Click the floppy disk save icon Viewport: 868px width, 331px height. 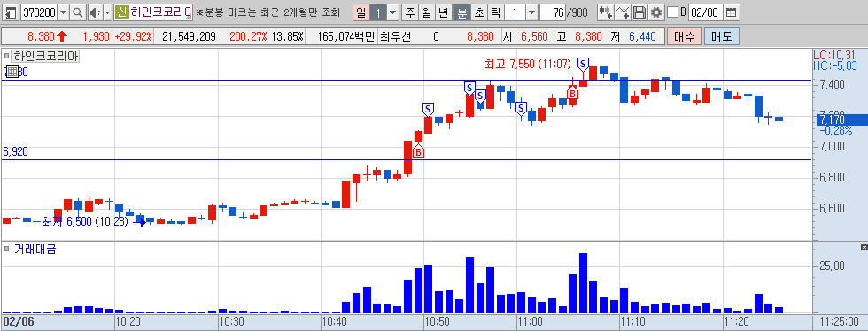pyautogui.click(x=639, y=12)
